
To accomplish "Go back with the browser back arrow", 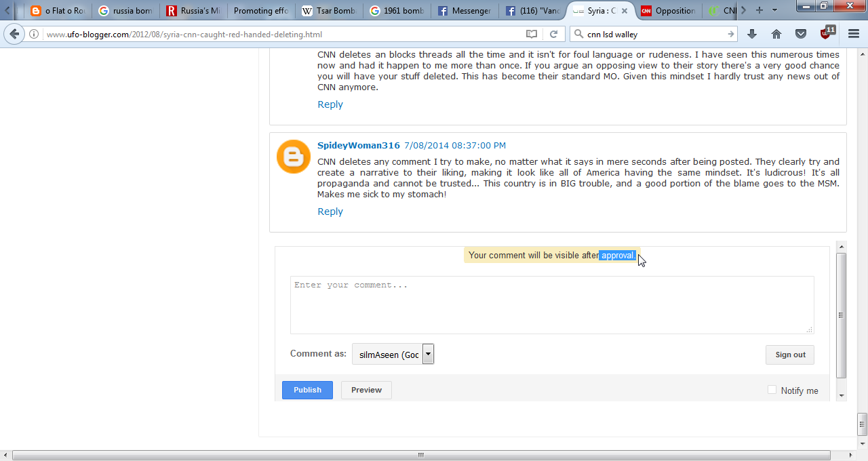I will [x=14, y=34].
